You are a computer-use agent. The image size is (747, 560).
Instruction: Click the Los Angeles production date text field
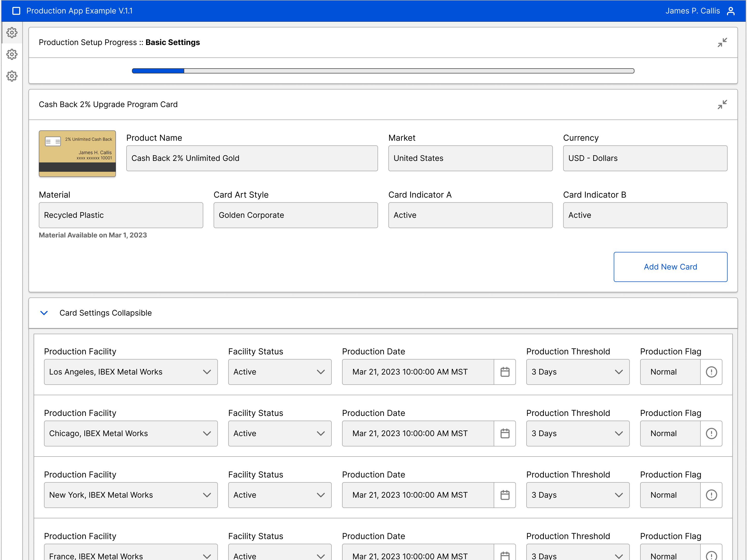[418, 372]
